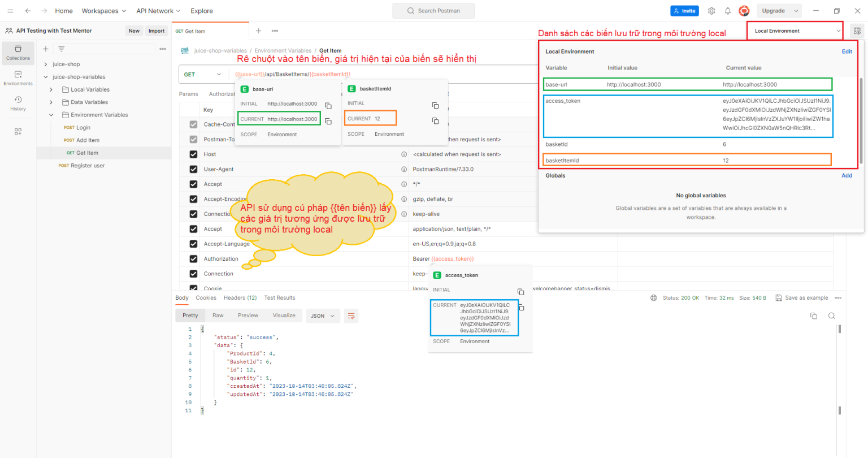Click the wrap lines icon in response toolbar
The height and width of the screenshot is (458, 868).
click(351, 316)
